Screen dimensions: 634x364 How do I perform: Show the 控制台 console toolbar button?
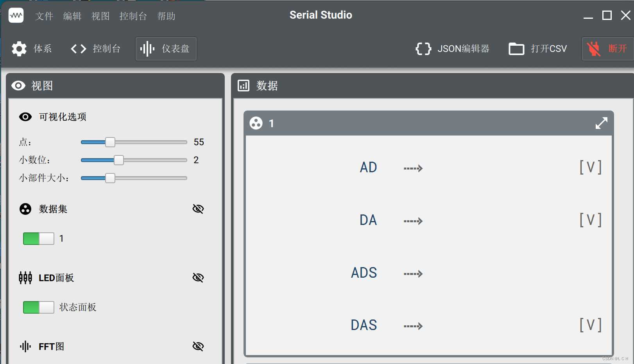[95, 49]
